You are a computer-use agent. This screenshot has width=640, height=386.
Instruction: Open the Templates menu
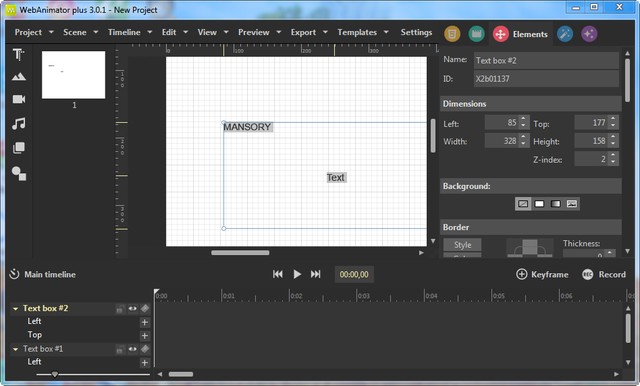[357, 32]
